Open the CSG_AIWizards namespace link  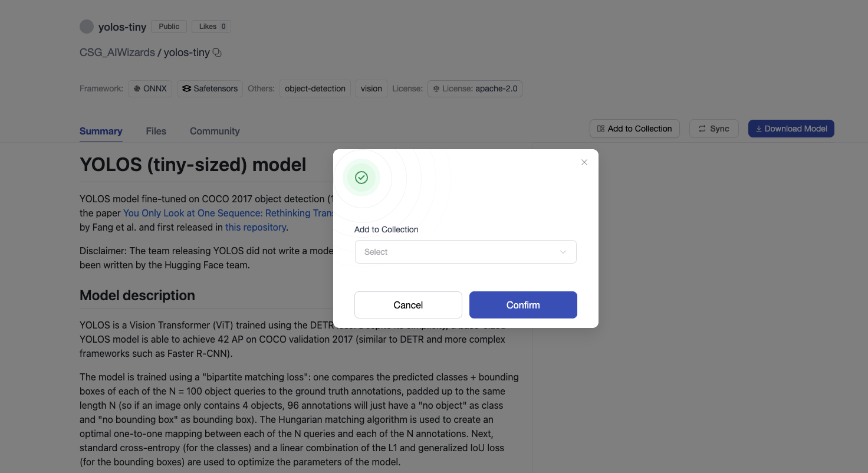(x=117, y=52)
